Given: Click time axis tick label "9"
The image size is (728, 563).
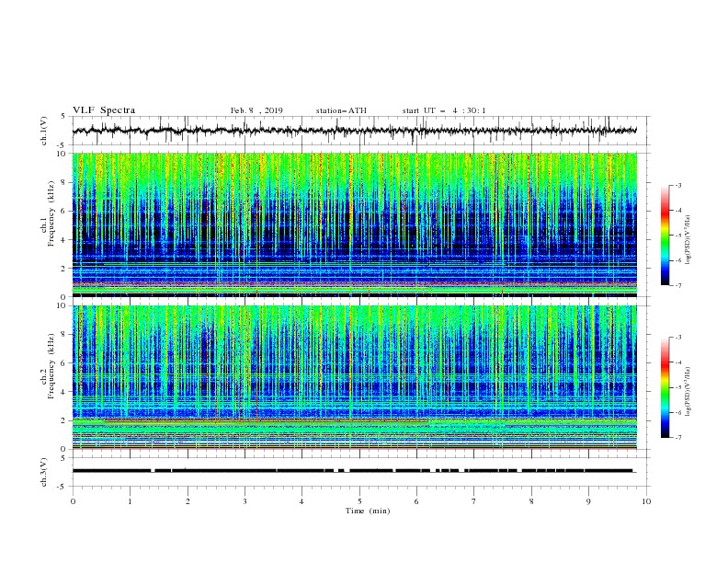Looking at the screenshot, I should (x=588, y=501).
